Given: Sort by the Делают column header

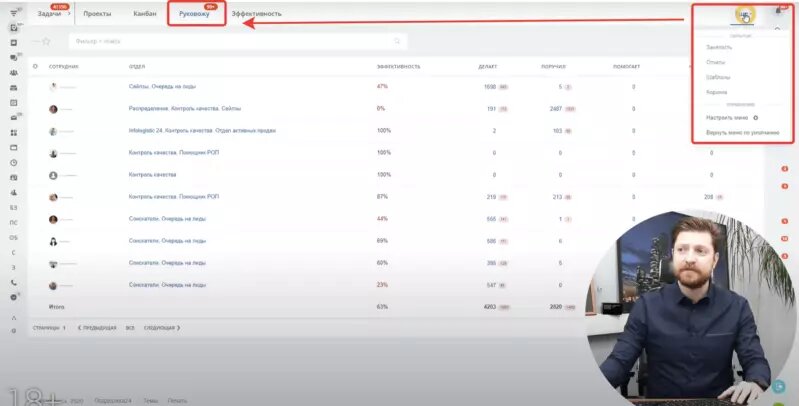Looking at the screenshot, I should (488, 67).
